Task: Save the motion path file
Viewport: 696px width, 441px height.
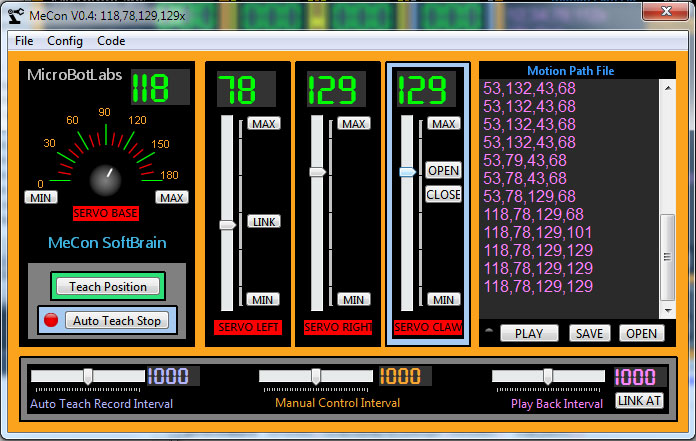Action: [590, 333]
